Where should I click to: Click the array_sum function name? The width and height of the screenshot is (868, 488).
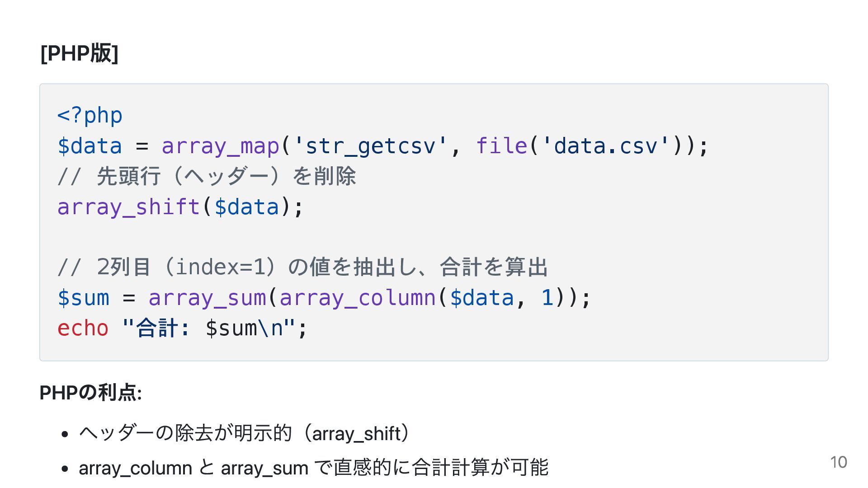208,298
